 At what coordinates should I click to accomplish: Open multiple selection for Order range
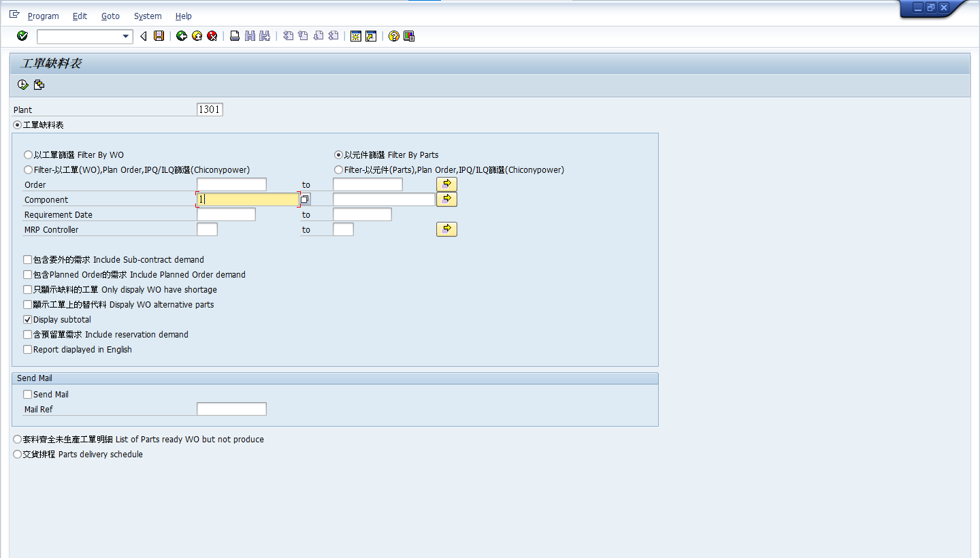(446, 184)
